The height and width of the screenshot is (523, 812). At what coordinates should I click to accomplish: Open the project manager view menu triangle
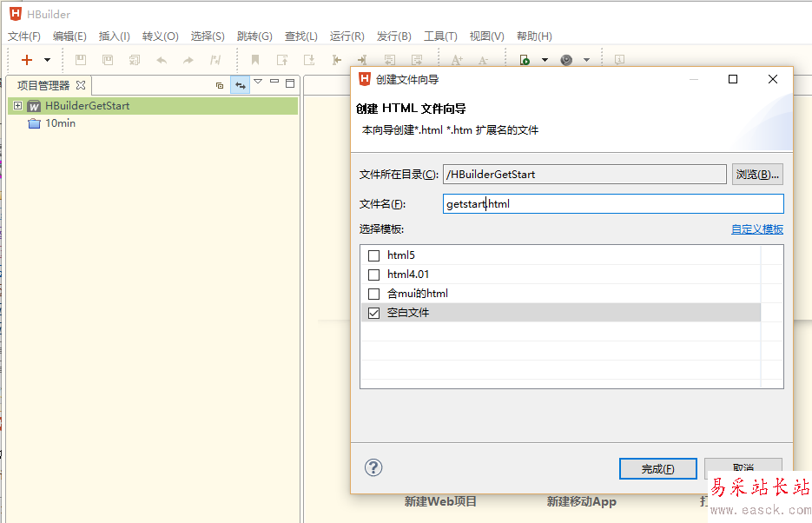[x=258, y=82]
